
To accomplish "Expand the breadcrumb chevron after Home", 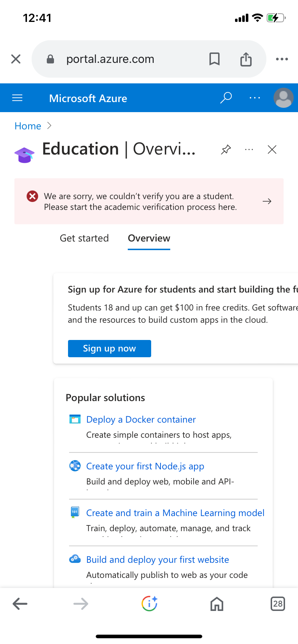I will coord(49,126).
